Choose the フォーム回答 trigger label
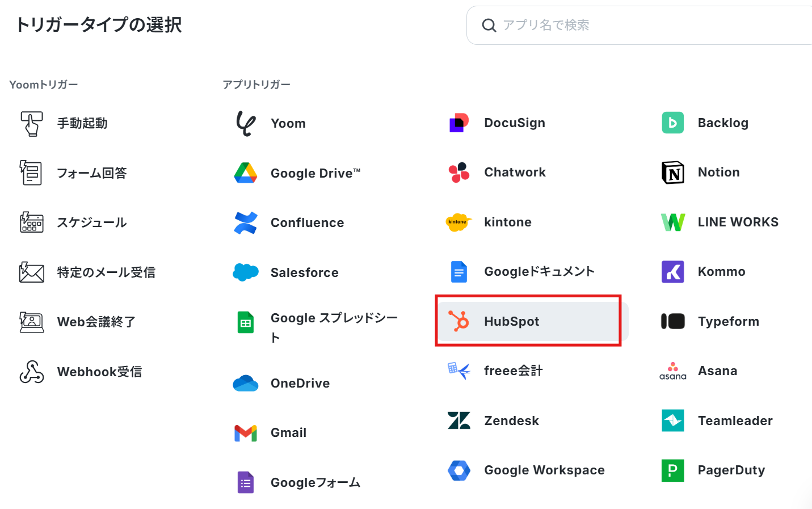The height and width of the screenshot is (509, 812). coord(92,173)
